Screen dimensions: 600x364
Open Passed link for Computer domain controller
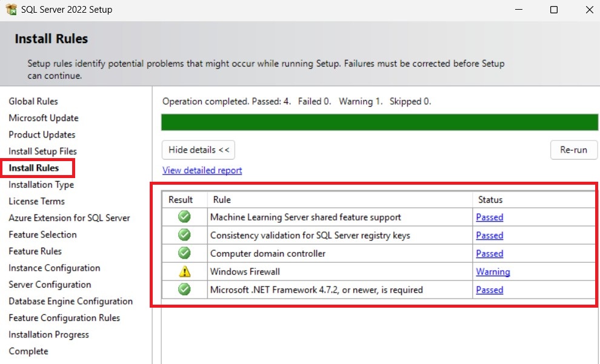pos(489,253)
